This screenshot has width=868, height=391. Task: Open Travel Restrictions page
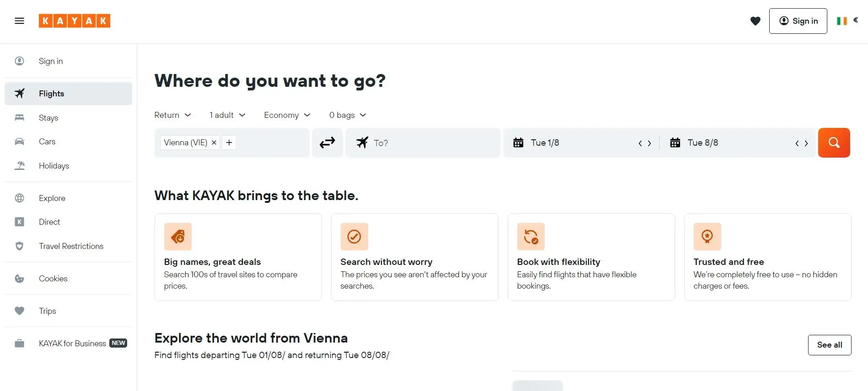(x=68, y=246)
